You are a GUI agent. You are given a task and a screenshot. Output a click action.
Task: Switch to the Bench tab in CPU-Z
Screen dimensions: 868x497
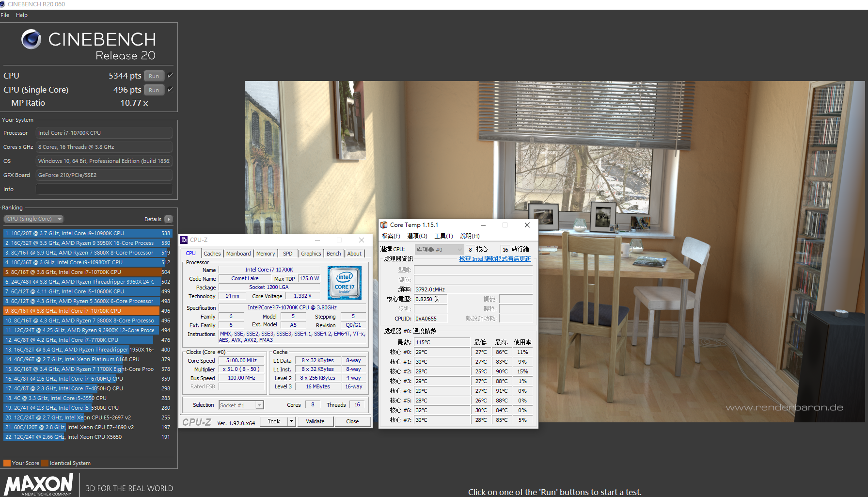[x=333, y=254]
